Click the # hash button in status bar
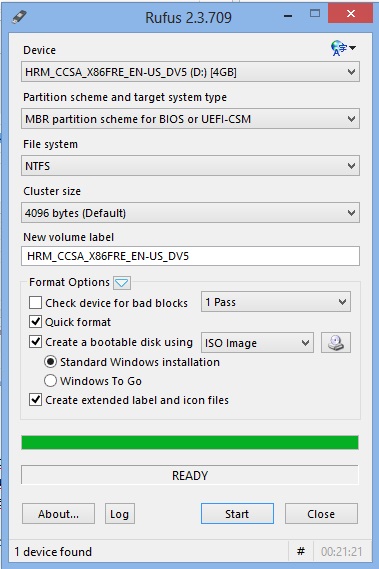This screenshot has height=569, width=379. click(x=300, y=552)
